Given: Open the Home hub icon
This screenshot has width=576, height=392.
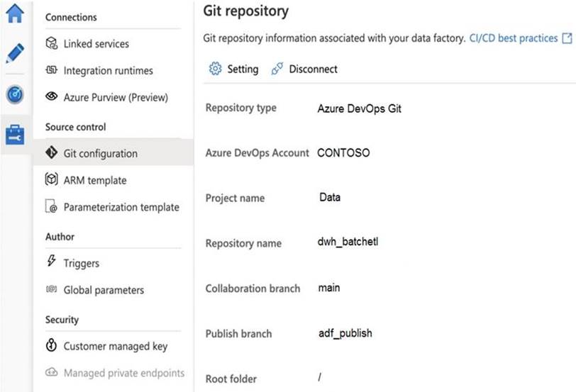Looking at the screenshot, I should pos(15,13).
